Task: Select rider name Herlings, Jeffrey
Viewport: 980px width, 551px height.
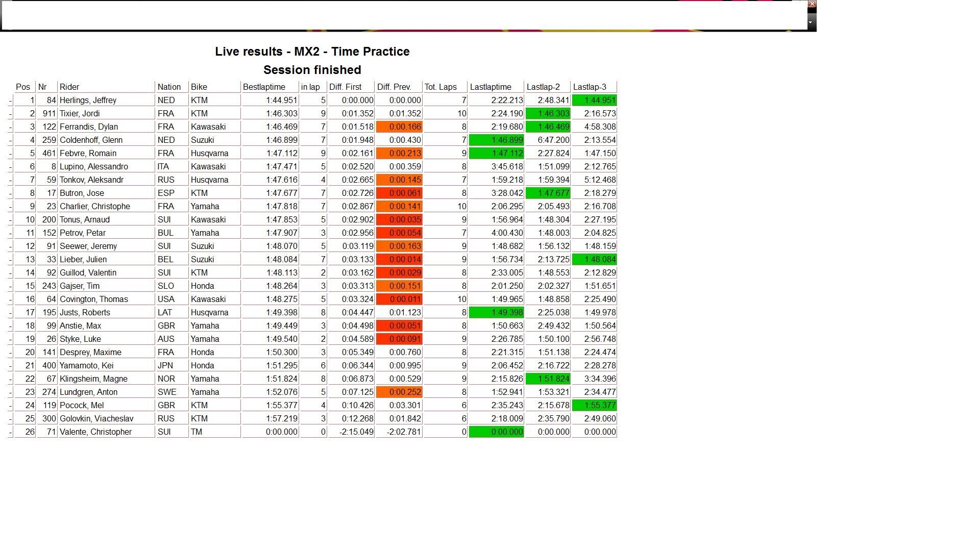Action: (88, 101)
